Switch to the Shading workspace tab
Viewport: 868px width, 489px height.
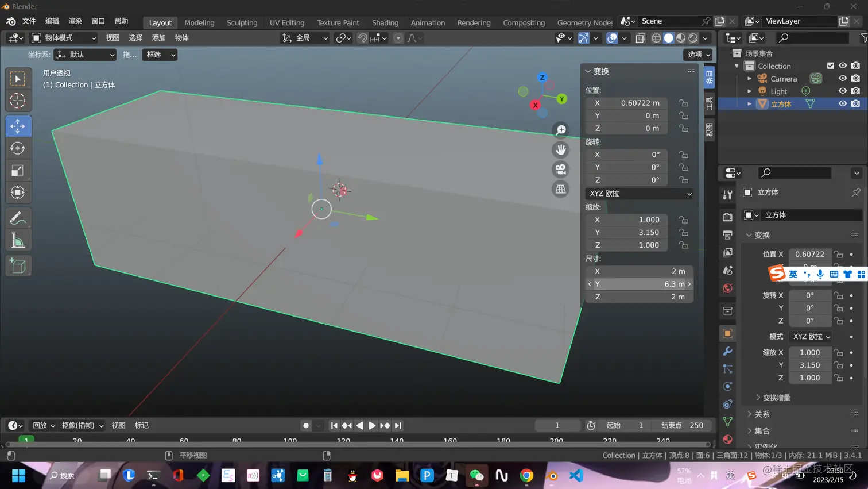[x=385, y=22]
